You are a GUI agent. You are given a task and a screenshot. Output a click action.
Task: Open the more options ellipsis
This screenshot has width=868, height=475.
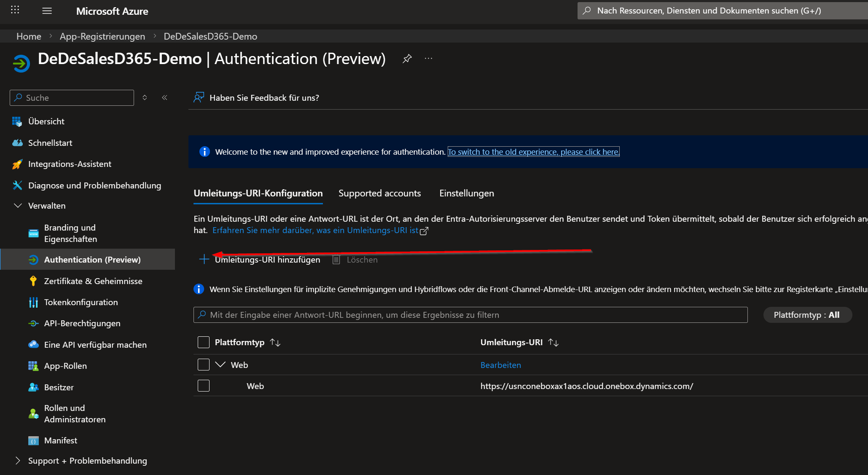[429, 59]
